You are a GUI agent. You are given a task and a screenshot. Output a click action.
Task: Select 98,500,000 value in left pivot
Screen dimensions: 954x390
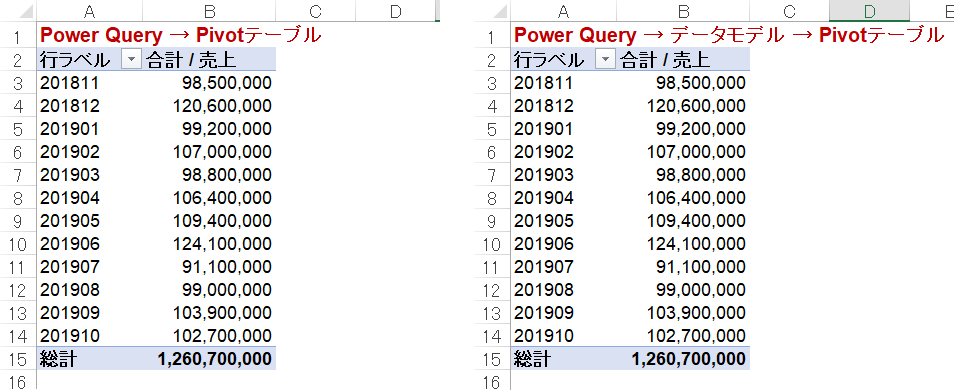pyautogui.click(x=226, y=83)
